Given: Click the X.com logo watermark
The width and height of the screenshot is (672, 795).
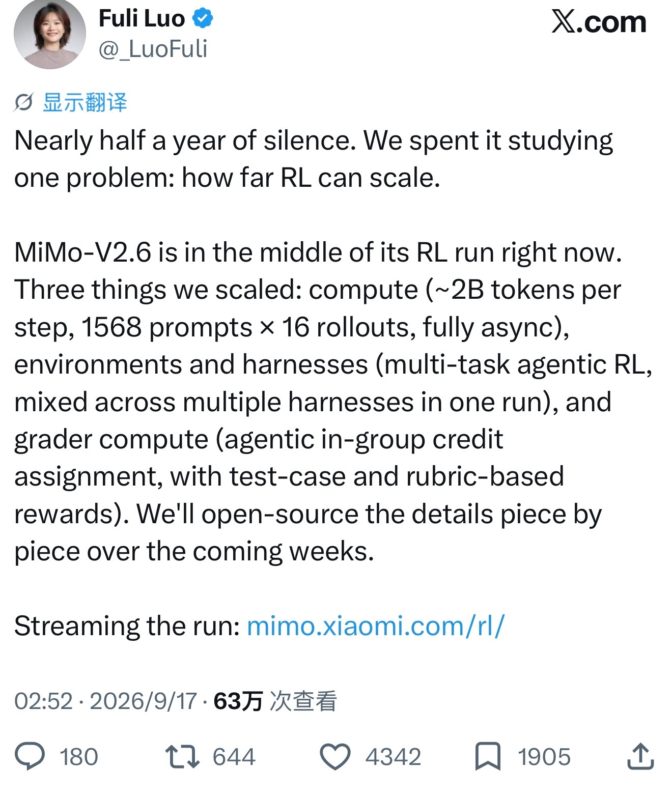Looking at the screenshot, I should coord(599,22).
